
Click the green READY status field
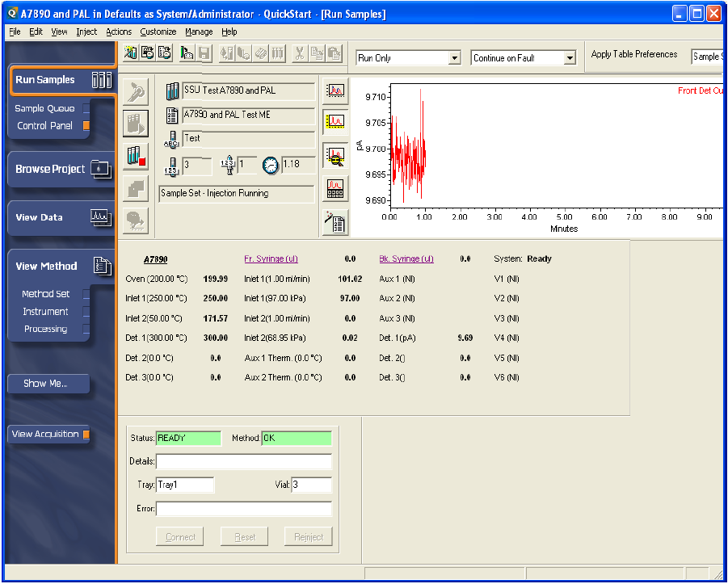coord(188,439)
